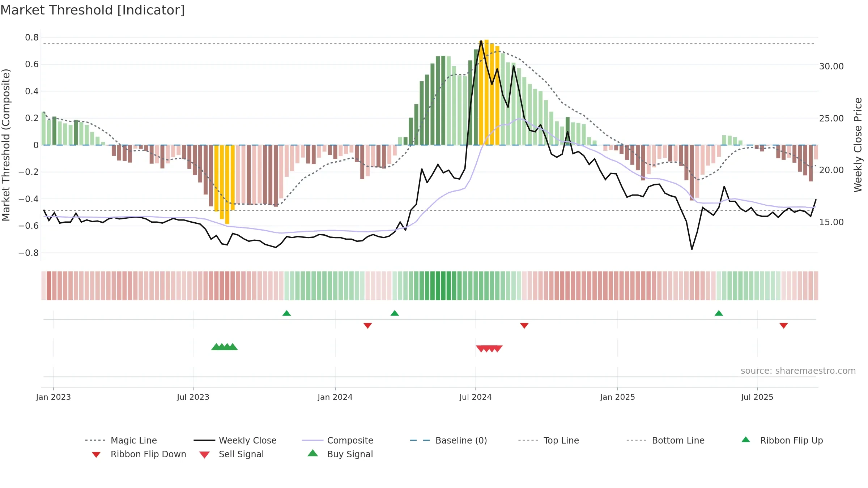
Task: Click the −0.8 left axis tick label
Action: click(28, 253)
